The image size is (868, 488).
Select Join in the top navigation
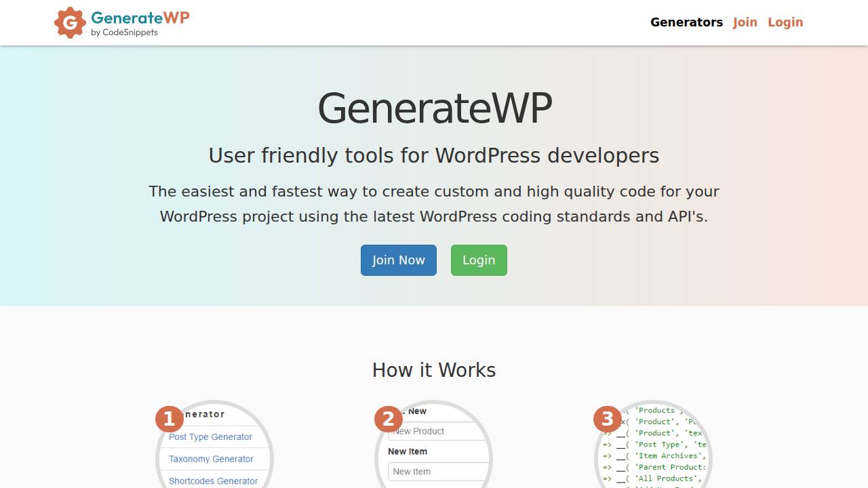[x=745, y=22]
